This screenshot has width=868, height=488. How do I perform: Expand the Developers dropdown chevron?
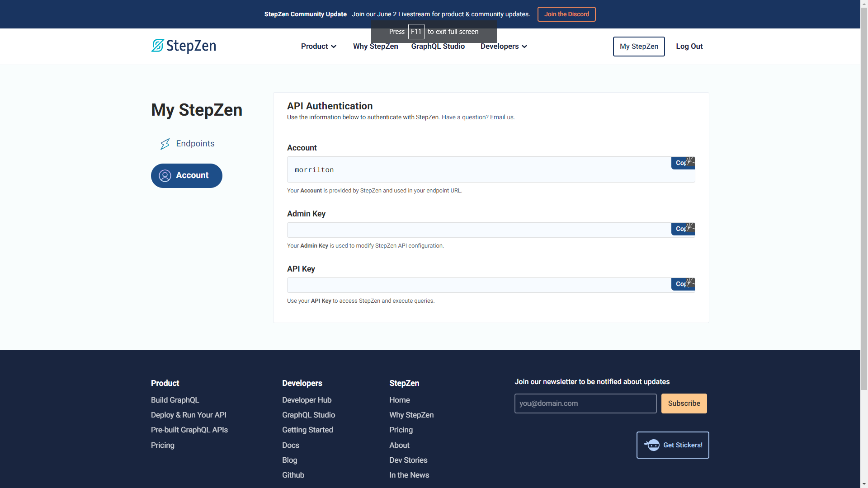click(x=524, y=47)
